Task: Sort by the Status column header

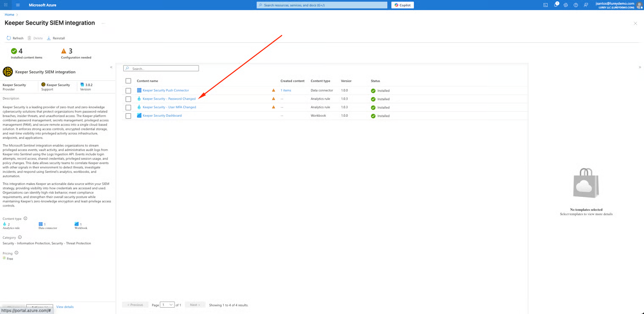Action: 375,81
